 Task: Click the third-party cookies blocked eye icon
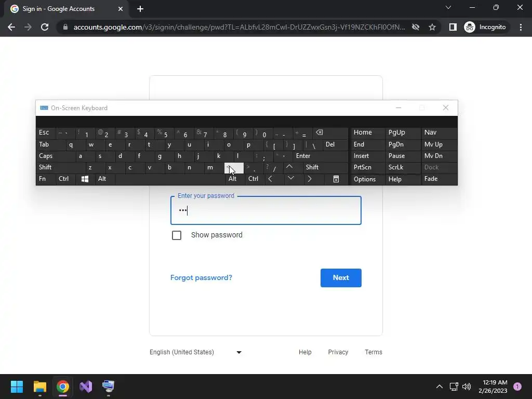click(416, 27)
